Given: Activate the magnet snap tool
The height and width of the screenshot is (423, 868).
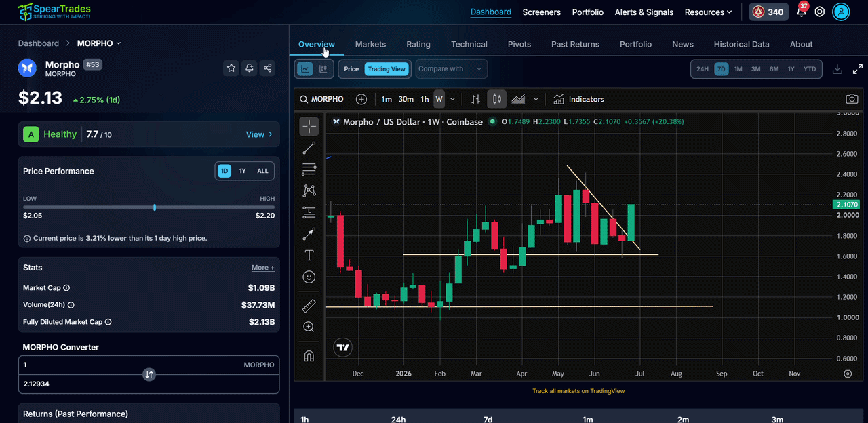Looking at the screenshot, I should (309, 356).
